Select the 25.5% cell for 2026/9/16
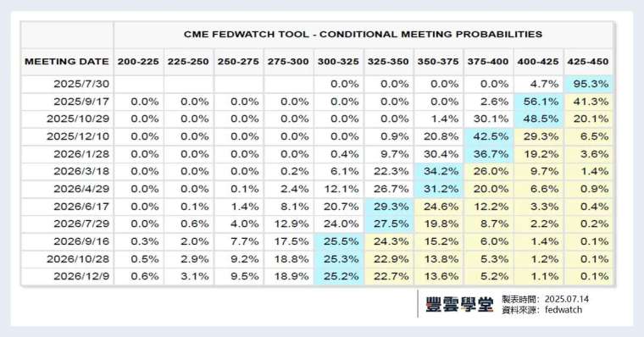Image resolution: width=644 pixels, height=337 pixels. (x=338, y=241)
